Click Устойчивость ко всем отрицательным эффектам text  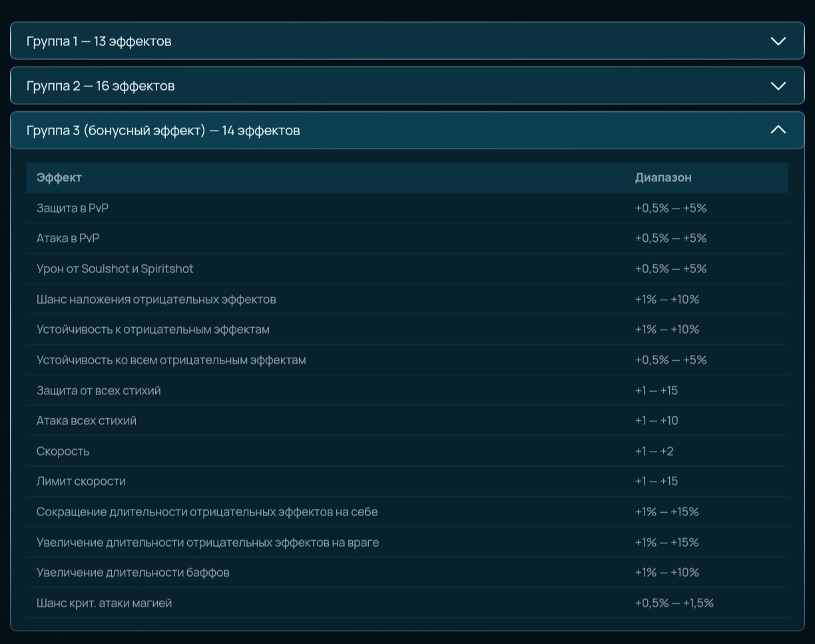pos(171,360)
